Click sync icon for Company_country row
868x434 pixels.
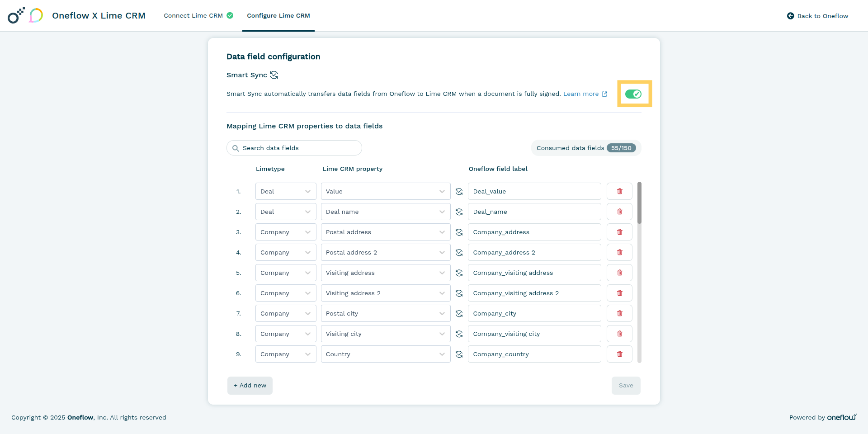459,354
